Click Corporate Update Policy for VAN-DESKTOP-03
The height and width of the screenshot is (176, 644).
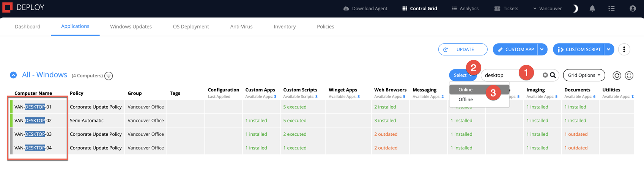[96, 134]
